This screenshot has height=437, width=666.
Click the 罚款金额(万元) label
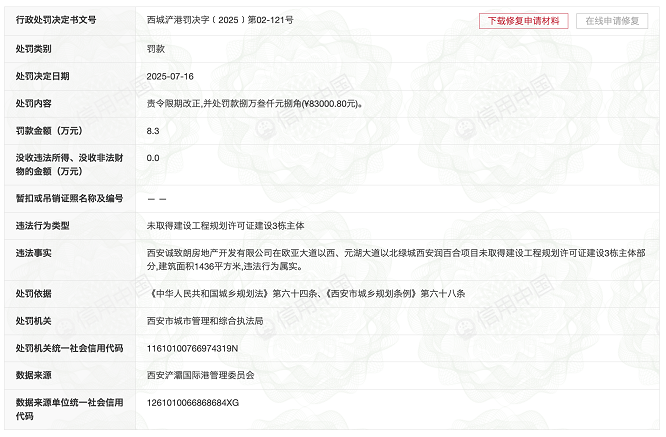point(49,131)
